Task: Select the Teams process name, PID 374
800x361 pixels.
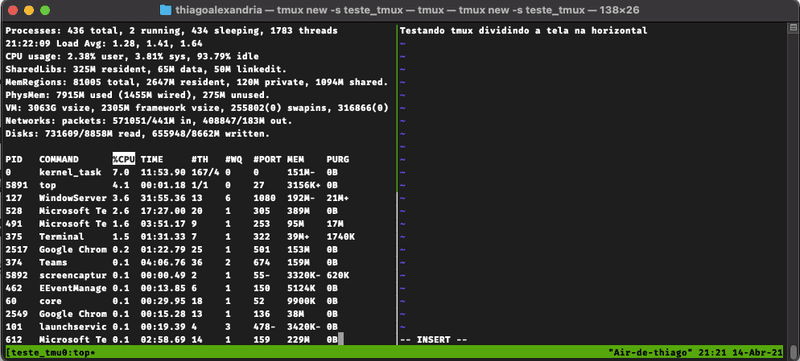Action: pyautogui.click(x=53, y=262)
